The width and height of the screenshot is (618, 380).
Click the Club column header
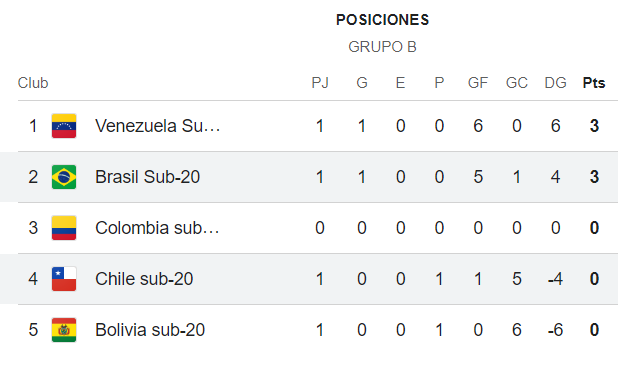[33, 83]
